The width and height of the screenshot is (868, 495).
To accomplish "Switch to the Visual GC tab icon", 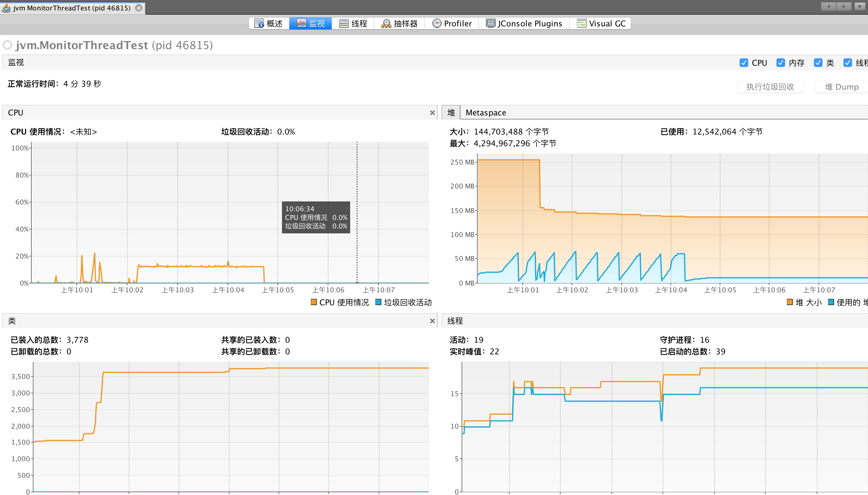I will pyautogui.click(x=581, y=23).
